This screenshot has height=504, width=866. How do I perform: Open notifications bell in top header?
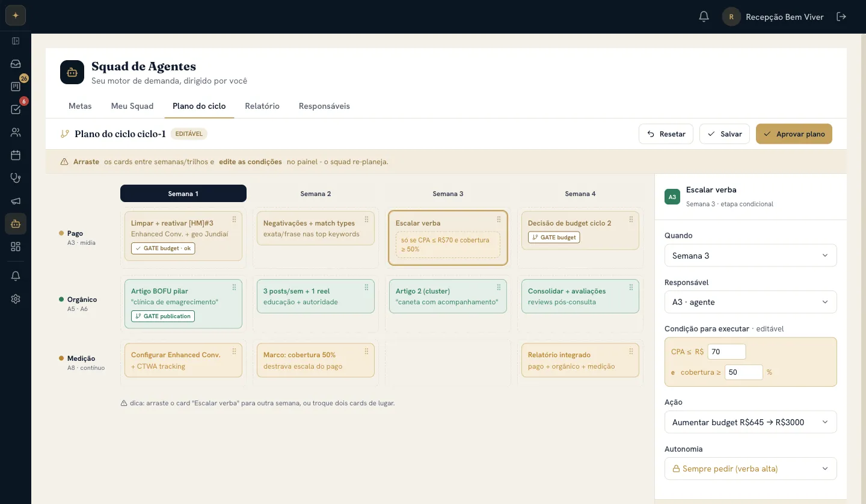(x=704, y=17)
